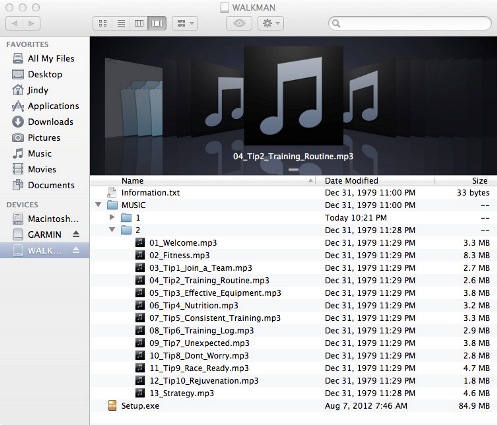Image resolution: width=497 pixels, height=425 pixels.
Task: Click the Quick Look eye button
Action: [x=239, y=23]
